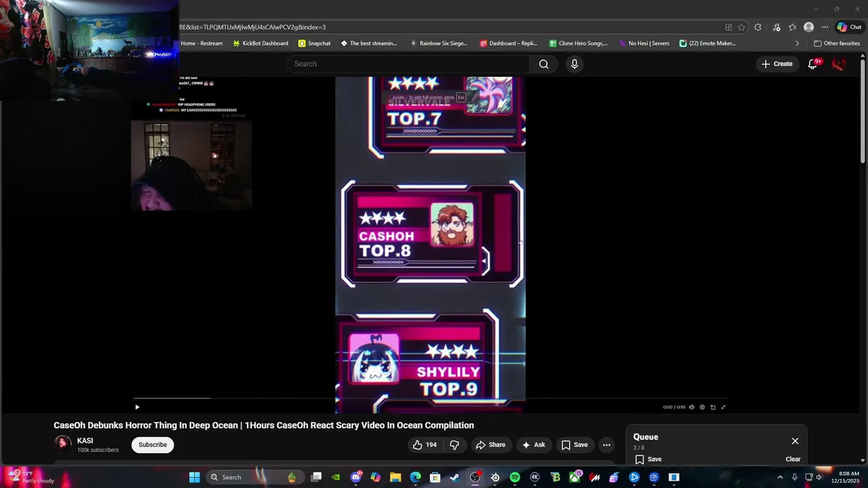The image size is (868, 488).
Task: Open File Explorer from the taskbar
Action: coord(395,477)
